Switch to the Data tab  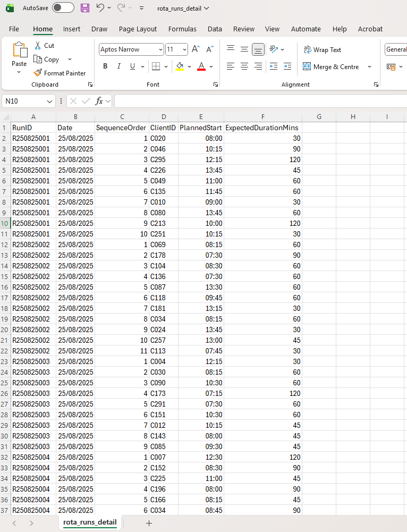point(215,29)
